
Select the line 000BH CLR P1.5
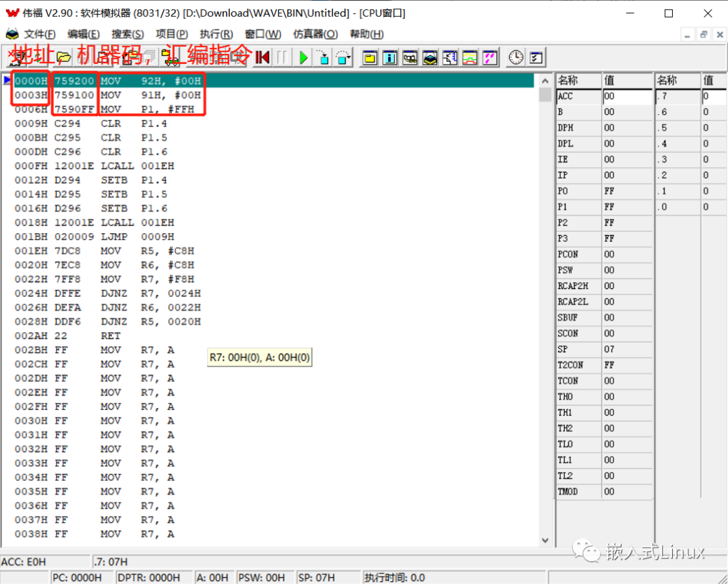pyautogui.click(x=274, y=138)
